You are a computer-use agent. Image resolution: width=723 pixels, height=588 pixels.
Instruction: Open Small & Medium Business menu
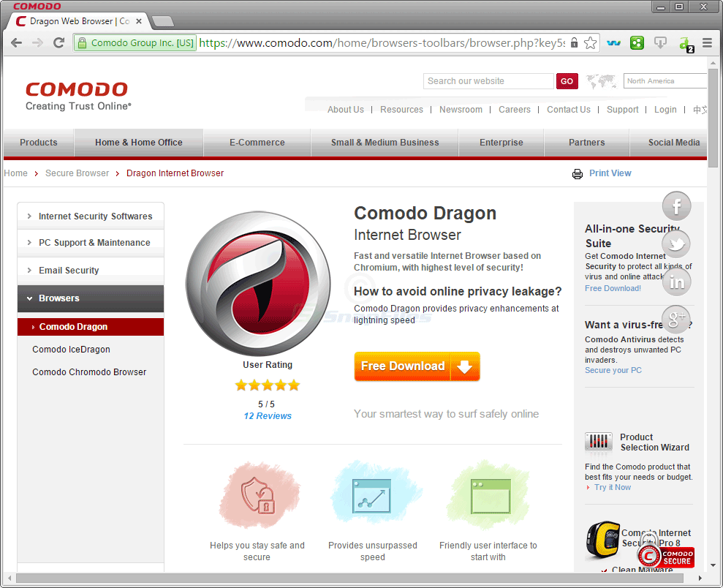click(385, 143)
